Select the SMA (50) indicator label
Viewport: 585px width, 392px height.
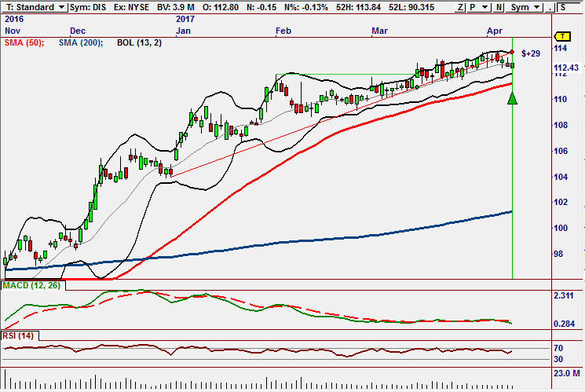click(x=24, y=42)
